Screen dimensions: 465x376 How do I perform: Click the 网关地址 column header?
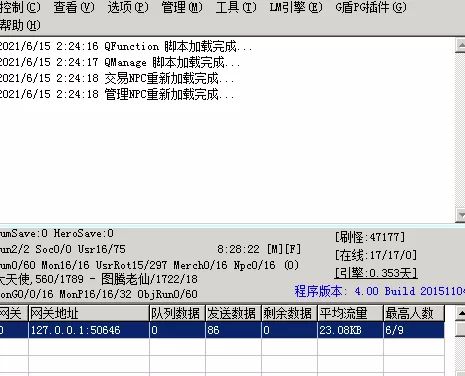pyautogui.click(x=89, y=313)
